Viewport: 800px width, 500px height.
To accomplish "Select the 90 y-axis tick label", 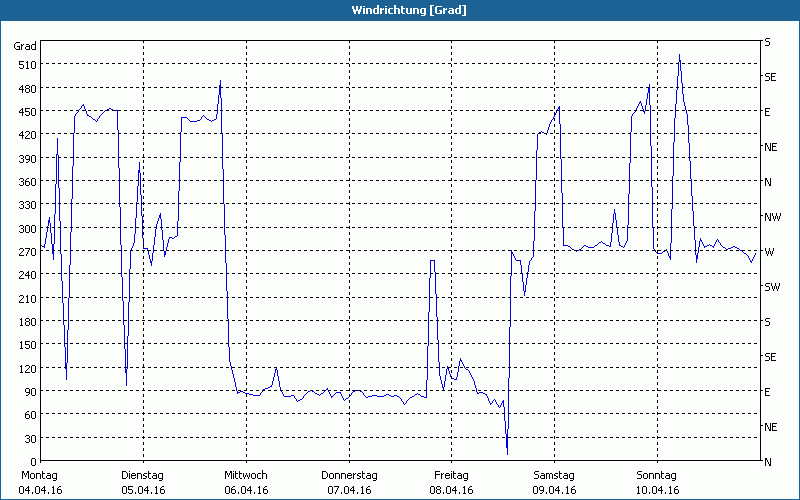I will coord(28,392).
